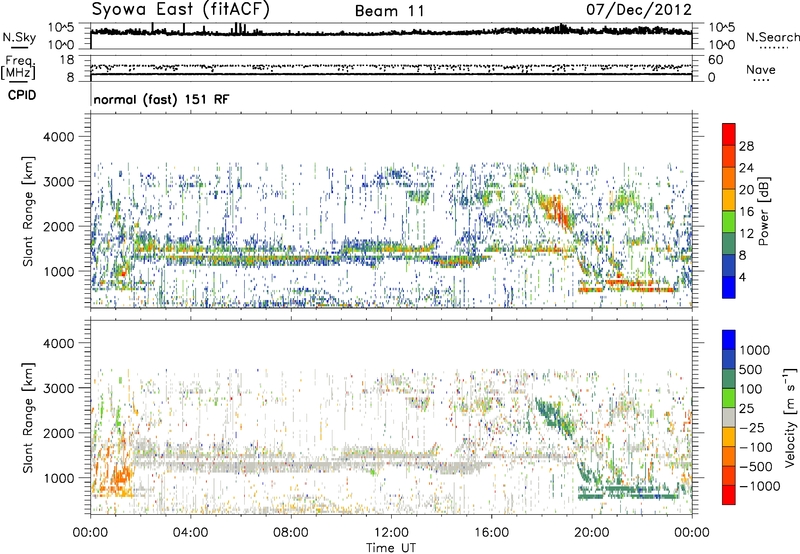Click the "Nave" legend label
Image resolution: width=800 pixels, height=554 pixels.
(x=761, y=70)
